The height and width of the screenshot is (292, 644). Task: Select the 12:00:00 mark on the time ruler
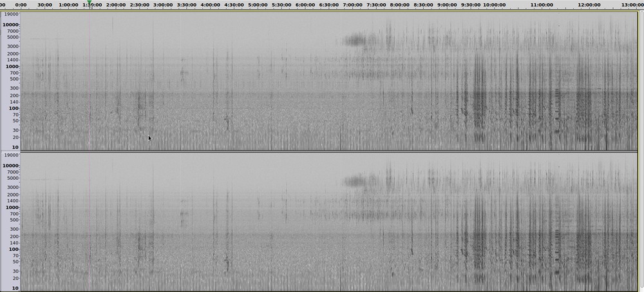[589, 5]
